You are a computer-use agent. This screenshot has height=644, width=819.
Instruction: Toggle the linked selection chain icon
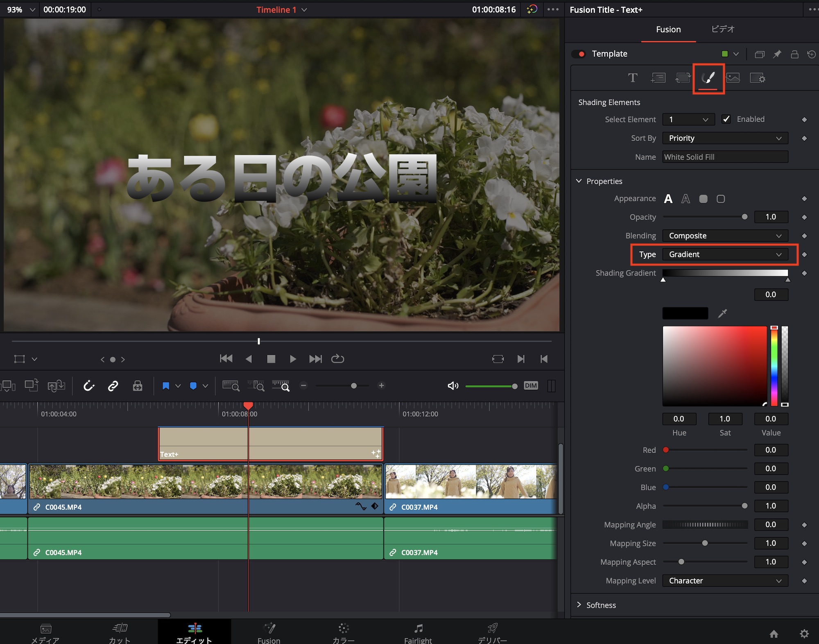tap(113, 385)
